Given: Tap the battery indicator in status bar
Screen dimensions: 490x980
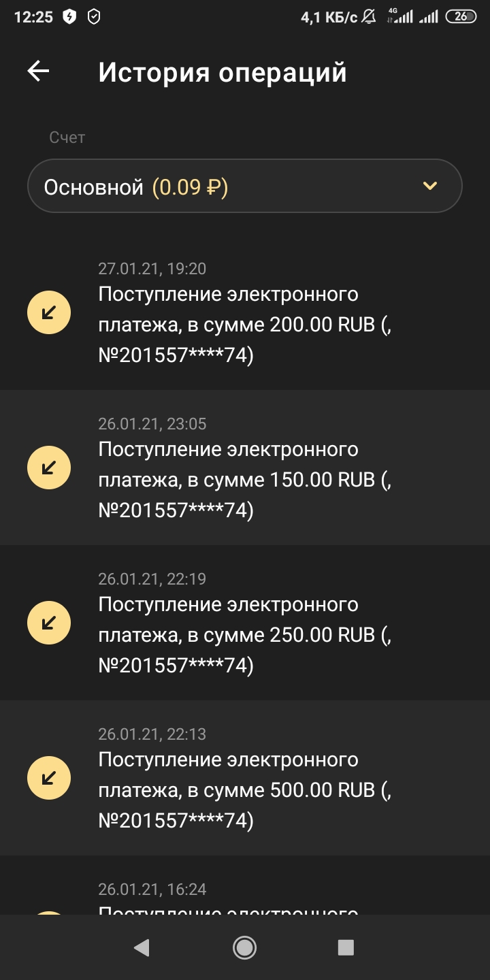Looking at the screenshot, I should click(461, 17).
